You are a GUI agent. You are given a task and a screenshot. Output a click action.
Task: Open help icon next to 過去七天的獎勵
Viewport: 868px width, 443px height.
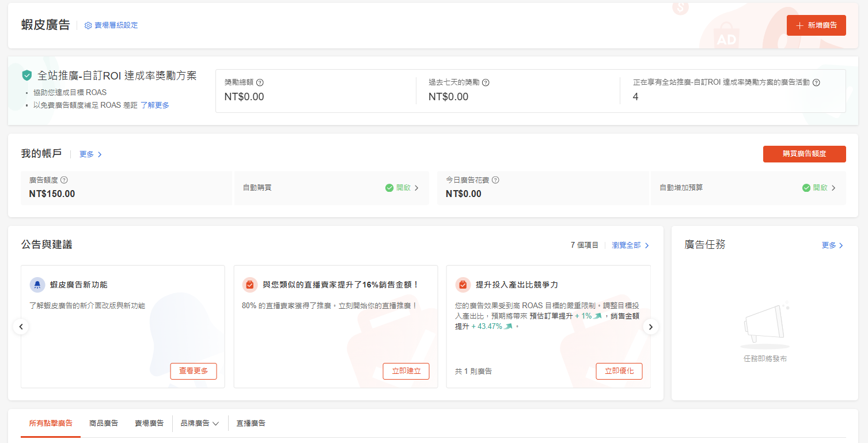pos(486,82)
